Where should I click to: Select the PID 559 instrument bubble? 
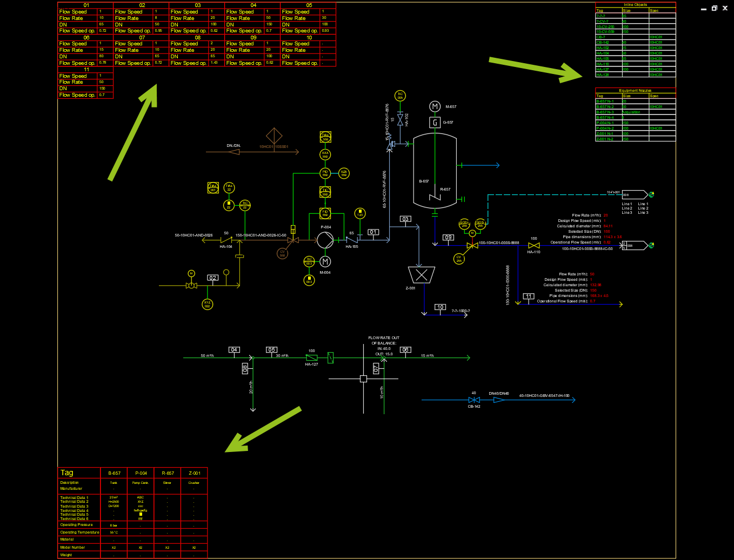tap(325, 173)
